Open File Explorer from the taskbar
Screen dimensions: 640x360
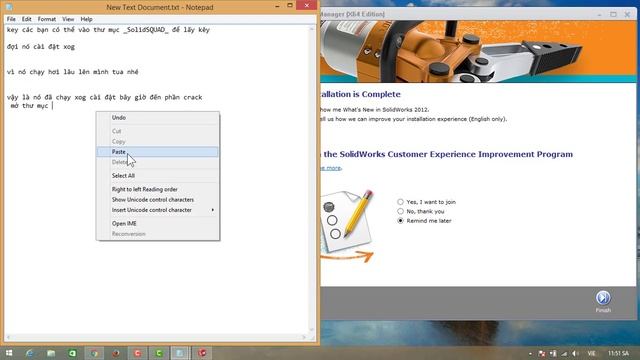tap(51, 353)
